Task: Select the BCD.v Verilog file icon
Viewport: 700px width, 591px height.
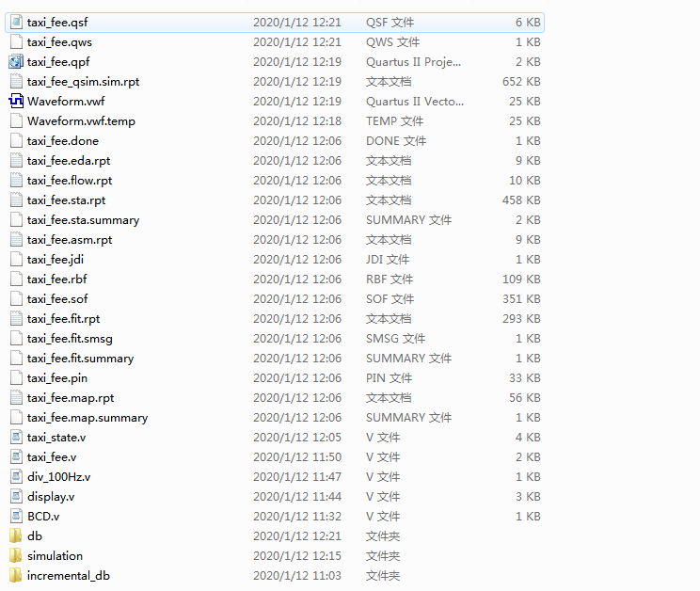Action: click(16, 516)
